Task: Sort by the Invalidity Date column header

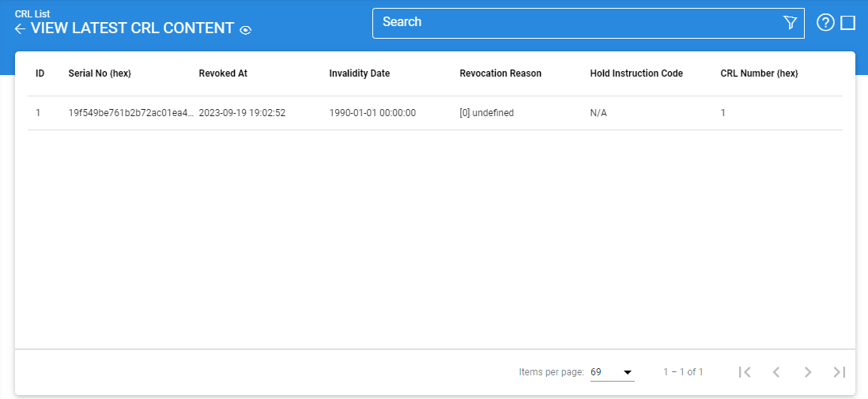Action: 359,73
